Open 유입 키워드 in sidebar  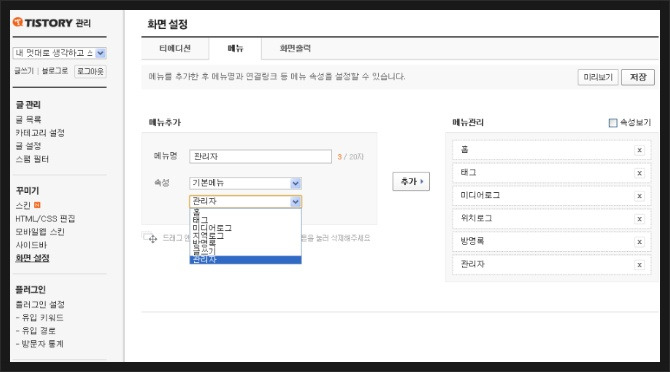tap(42, 318)
